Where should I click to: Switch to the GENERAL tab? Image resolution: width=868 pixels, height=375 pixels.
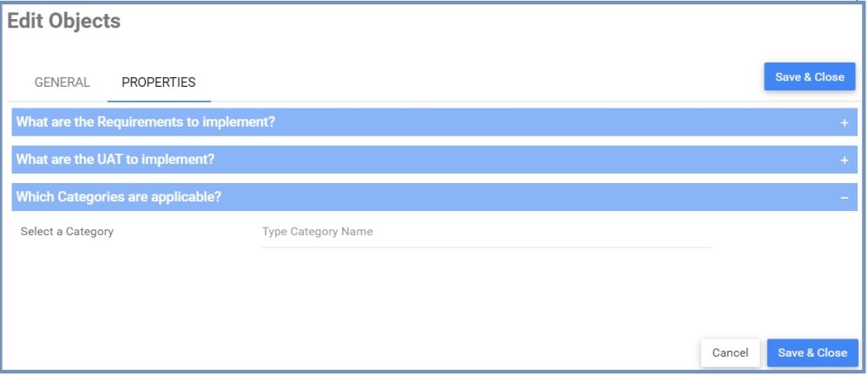tap(62, 82)
